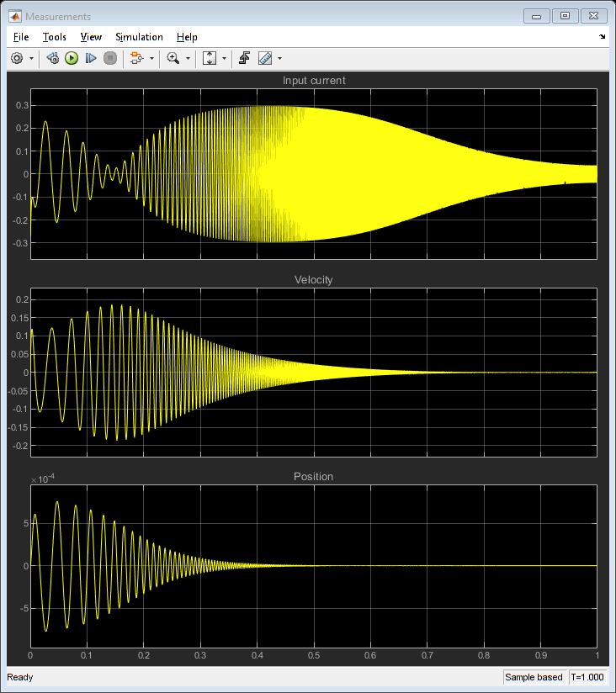The height and width of the screenshot is (693, 616).
Task: Expand the dropdown arrow beside the gear
Action: [x=32, y=58]
